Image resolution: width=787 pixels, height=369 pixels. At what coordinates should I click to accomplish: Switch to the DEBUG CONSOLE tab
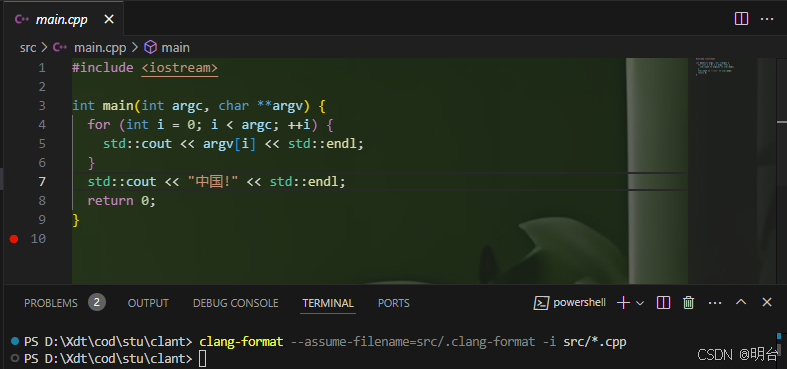(x=235, y=303)
